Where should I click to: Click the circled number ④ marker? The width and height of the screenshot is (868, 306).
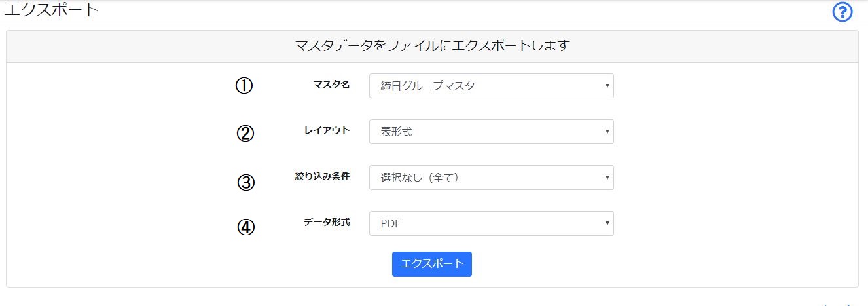[245, 227]
